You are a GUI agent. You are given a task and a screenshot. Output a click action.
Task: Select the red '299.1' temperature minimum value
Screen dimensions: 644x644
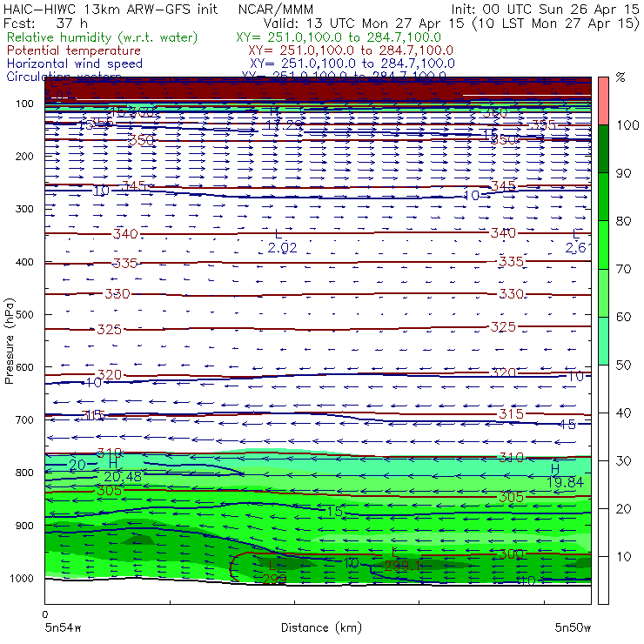point(402,567)
